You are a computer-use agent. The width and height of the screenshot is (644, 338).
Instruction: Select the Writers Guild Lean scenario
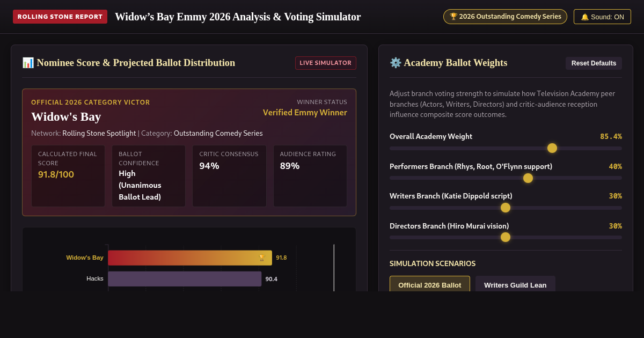pyautogui.click(x=515, y=285)
